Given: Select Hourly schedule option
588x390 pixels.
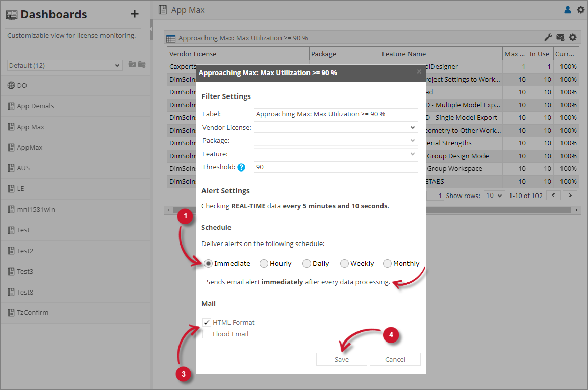Looking at the screenshot, I should (264, 263).
